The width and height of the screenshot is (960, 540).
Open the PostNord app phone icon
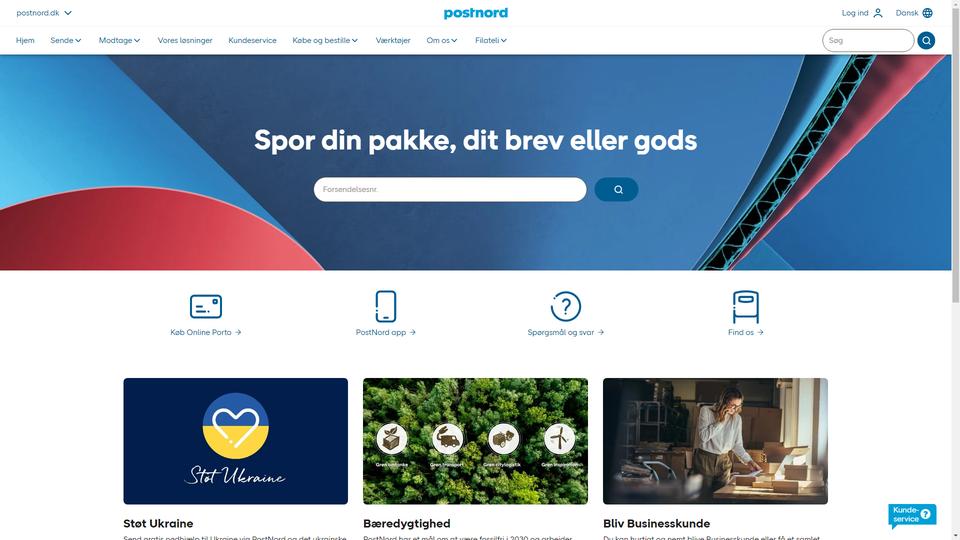386,306
